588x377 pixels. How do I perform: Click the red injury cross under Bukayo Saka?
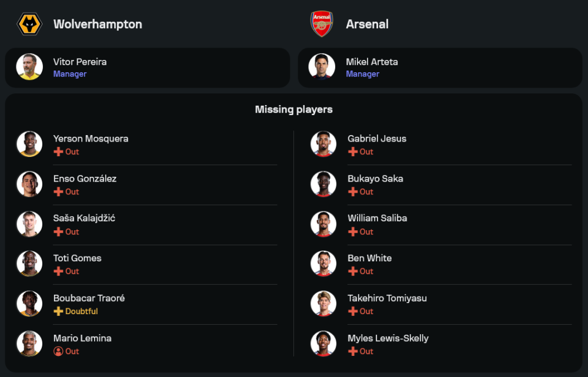pos(353,192)
